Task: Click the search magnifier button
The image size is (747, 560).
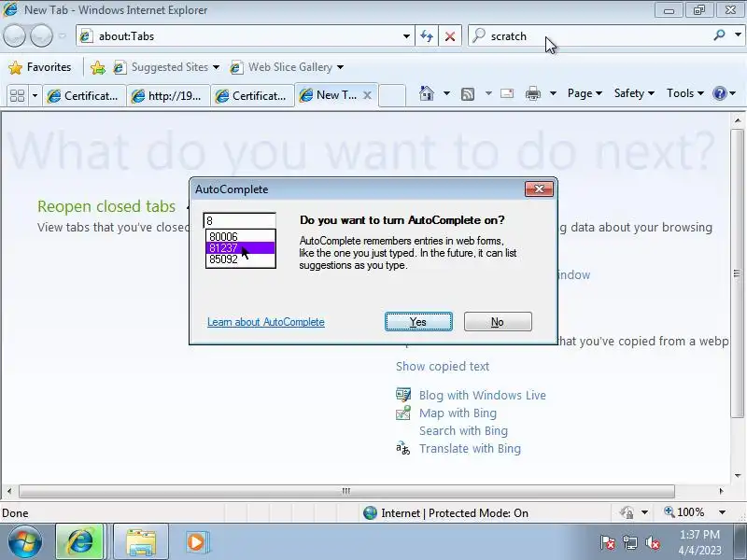Action: tap(719, 35)
